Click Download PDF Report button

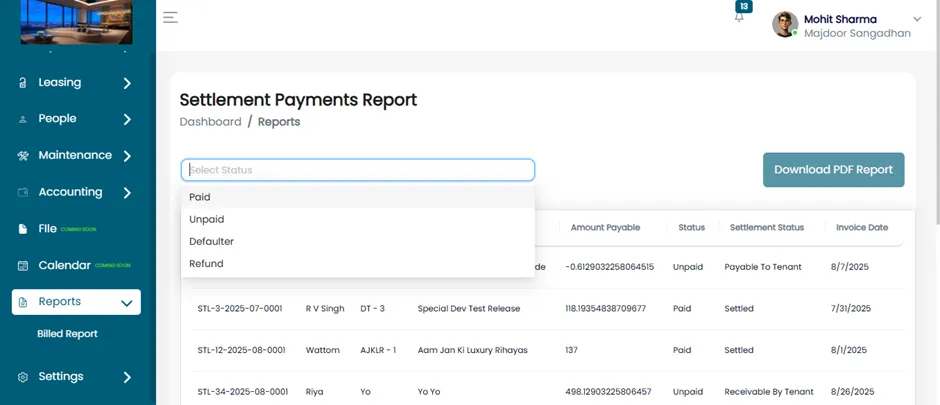[x=833, y=170]
